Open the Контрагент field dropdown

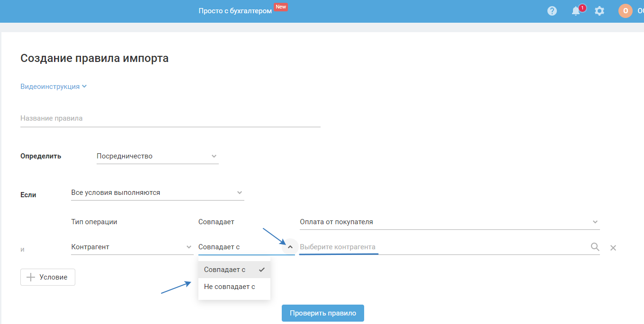(x=132, y=247)
